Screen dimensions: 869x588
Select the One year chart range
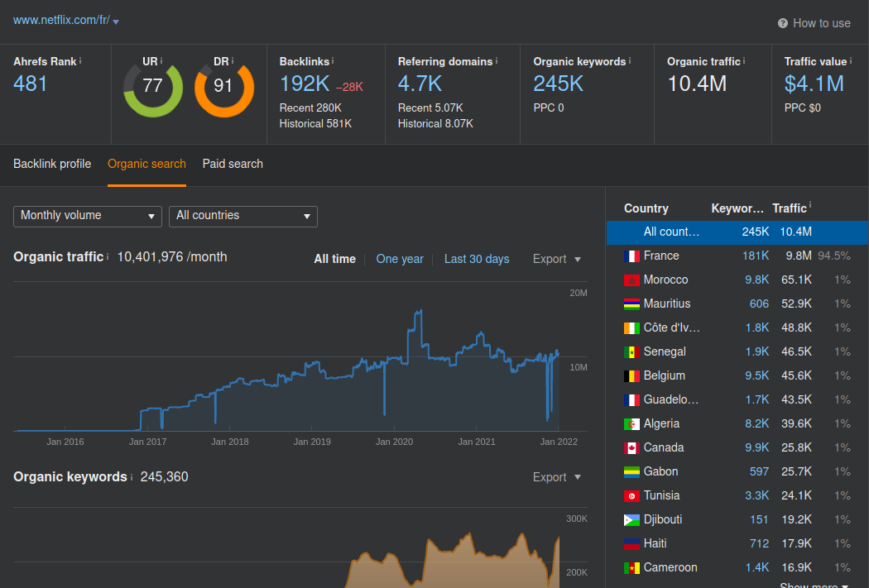(400, 259)
